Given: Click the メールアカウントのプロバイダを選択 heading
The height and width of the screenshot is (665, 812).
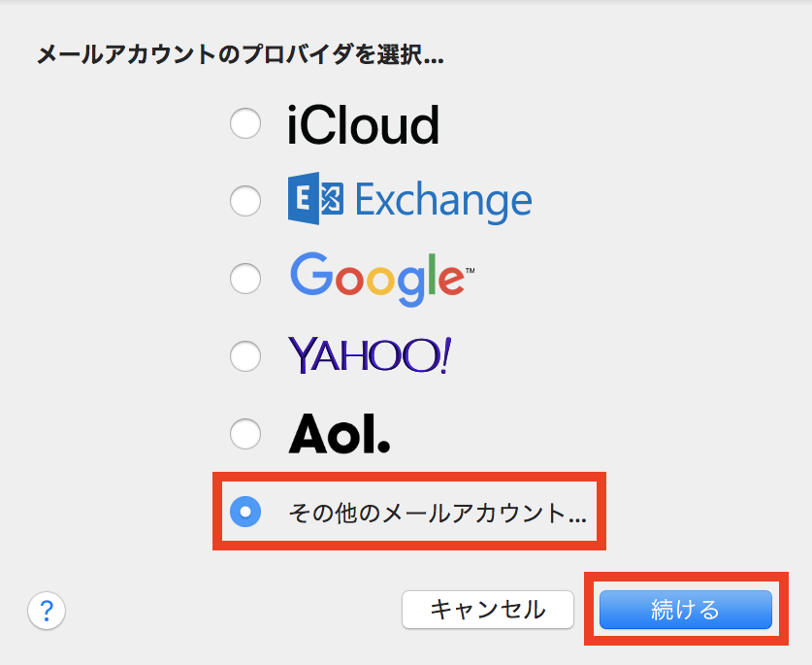Looking at the screenshot, I should [x=240, y=55].
